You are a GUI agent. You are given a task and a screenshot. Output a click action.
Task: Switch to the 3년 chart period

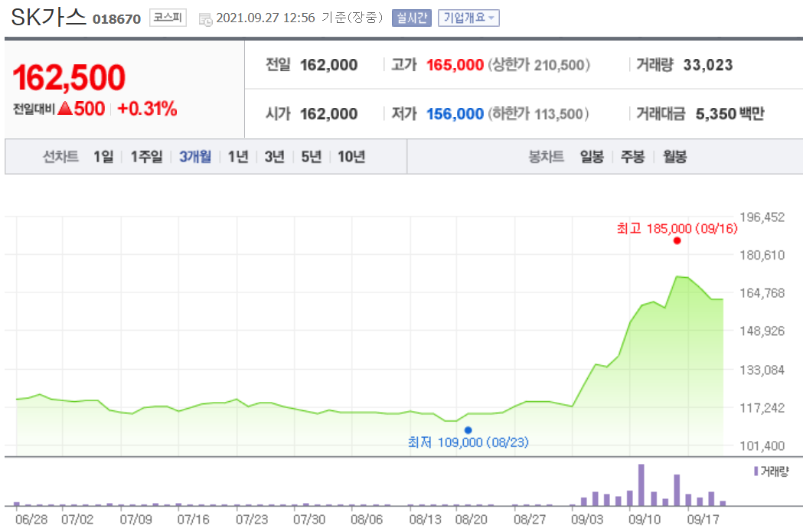[x=275, y=157]
